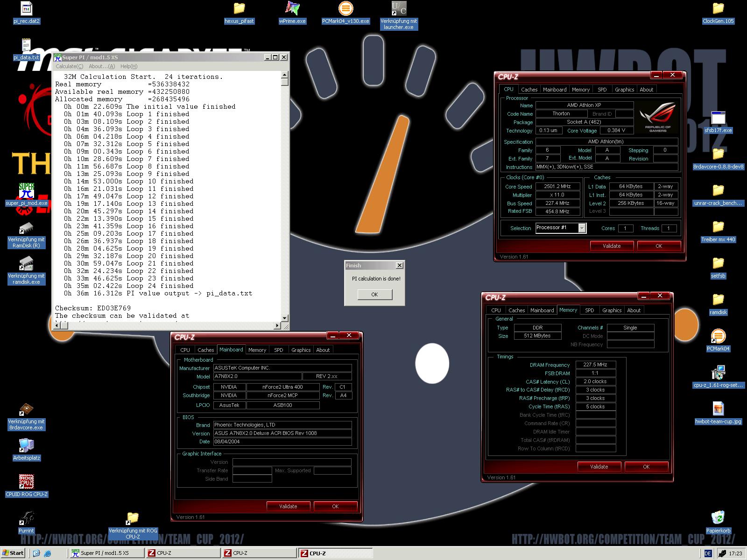
Task: Click OK in the Finish dialog
Action: 374,294
